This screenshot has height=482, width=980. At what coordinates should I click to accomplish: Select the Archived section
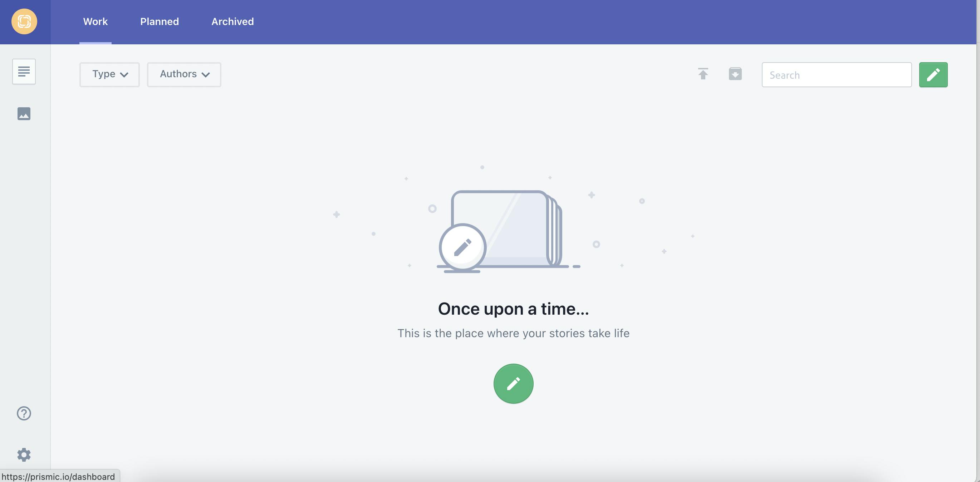(232, 21)
